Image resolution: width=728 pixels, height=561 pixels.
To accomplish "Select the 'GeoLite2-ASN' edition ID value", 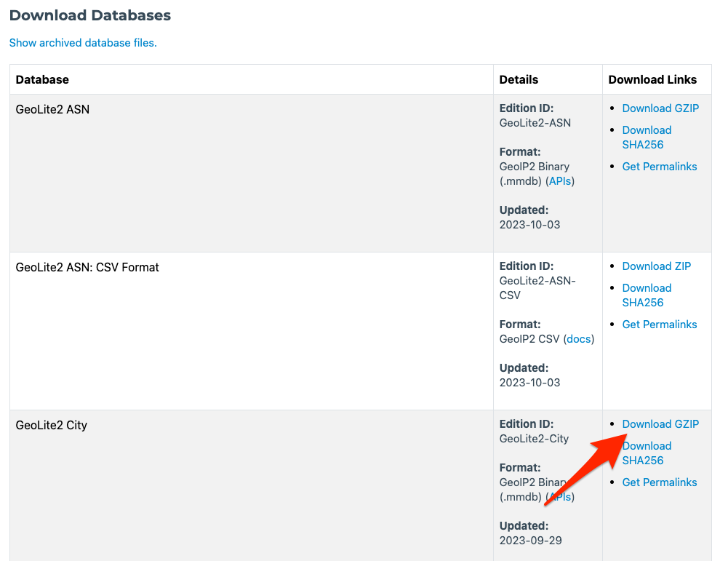I will (x=535, y=122).
